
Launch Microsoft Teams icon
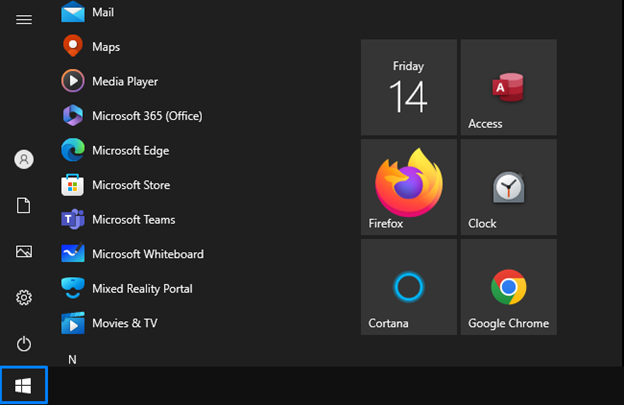[x=73, y=219]
